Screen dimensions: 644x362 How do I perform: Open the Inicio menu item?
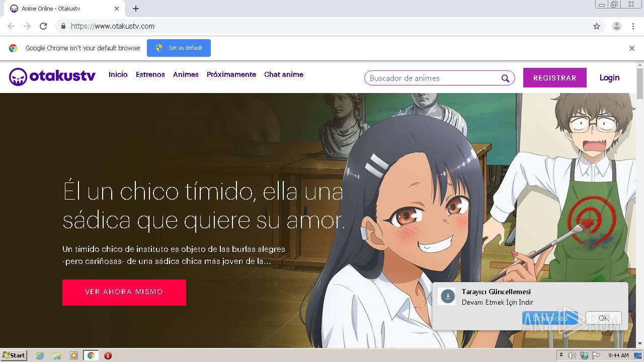click(118, 74)
